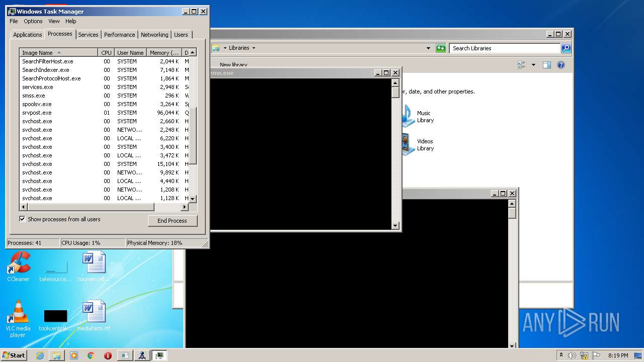644x362 pixels.
Task: Switch to the Users tab
Action: (x=181, y=35)
